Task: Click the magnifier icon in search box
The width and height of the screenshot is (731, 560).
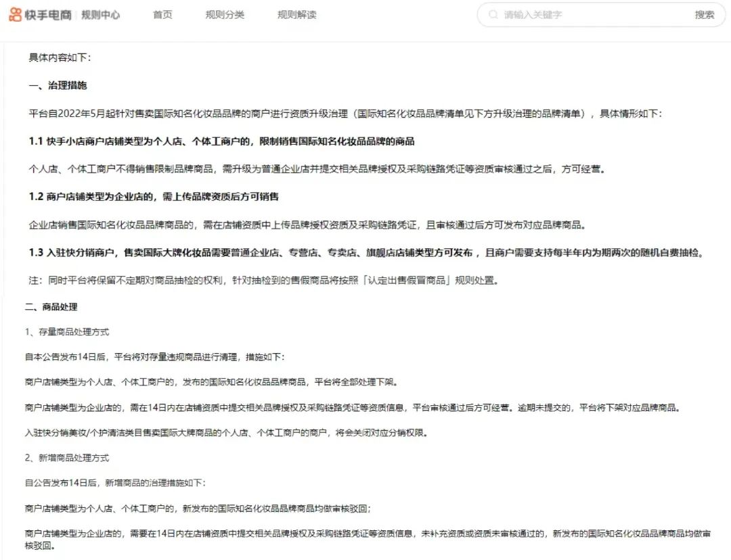Action: 493,14
